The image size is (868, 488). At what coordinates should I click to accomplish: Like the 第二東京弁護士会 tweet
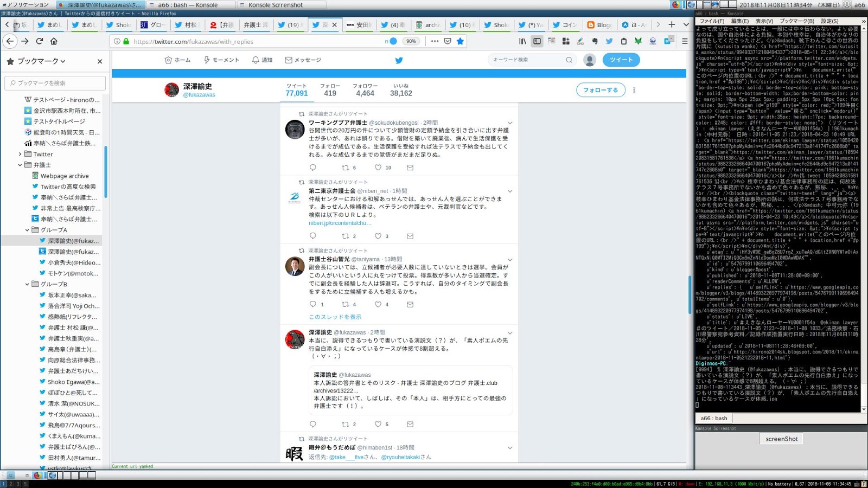[378, 236]
